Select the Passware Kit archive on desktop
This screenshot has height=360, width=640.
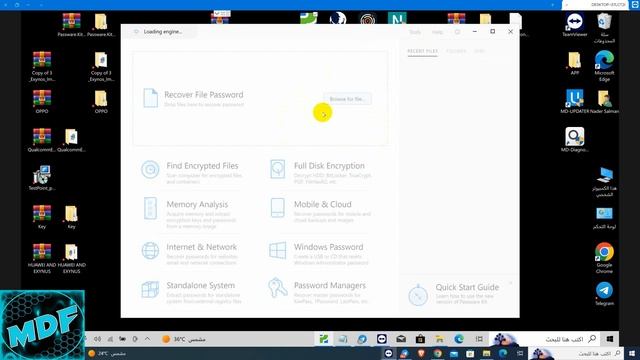point(71,24)
